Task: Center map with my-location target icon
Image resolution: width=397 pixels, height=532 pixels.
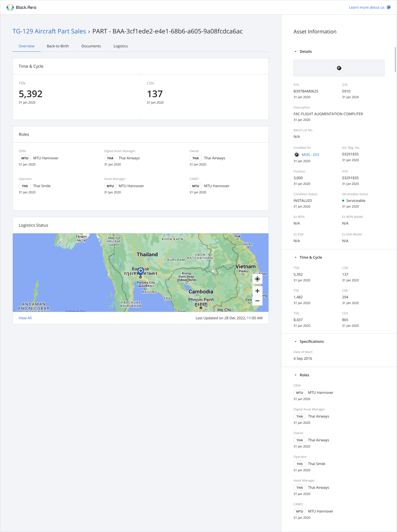Action: click(x=257, y=279)
